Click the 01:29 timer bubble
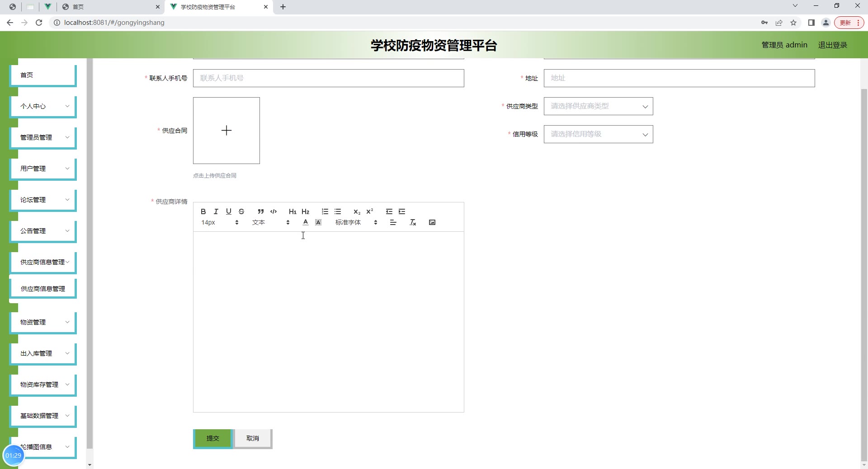The height and width of the screenshot is (469, 868). pyautogui.click(x=14, y=455)
